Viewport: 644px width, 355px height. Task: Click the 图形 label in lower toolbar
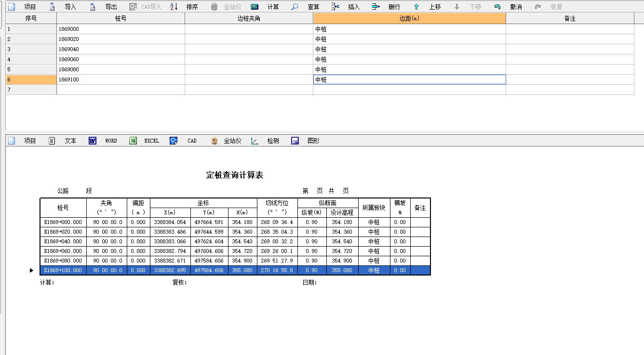pyautogui.click(x=313, y=141)
